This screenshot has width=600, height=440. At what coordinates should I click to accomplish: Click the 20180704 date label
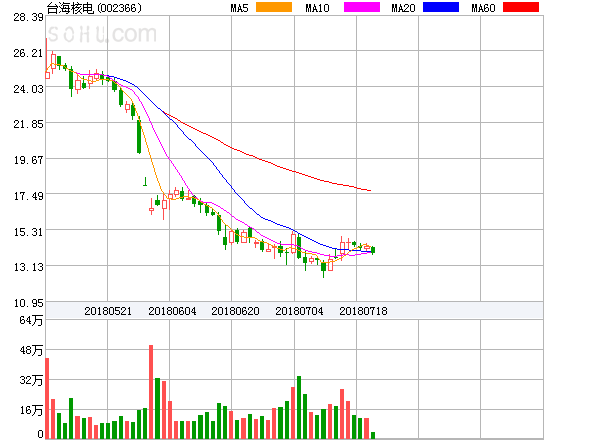pyautogui.click(x=299, y=311)
